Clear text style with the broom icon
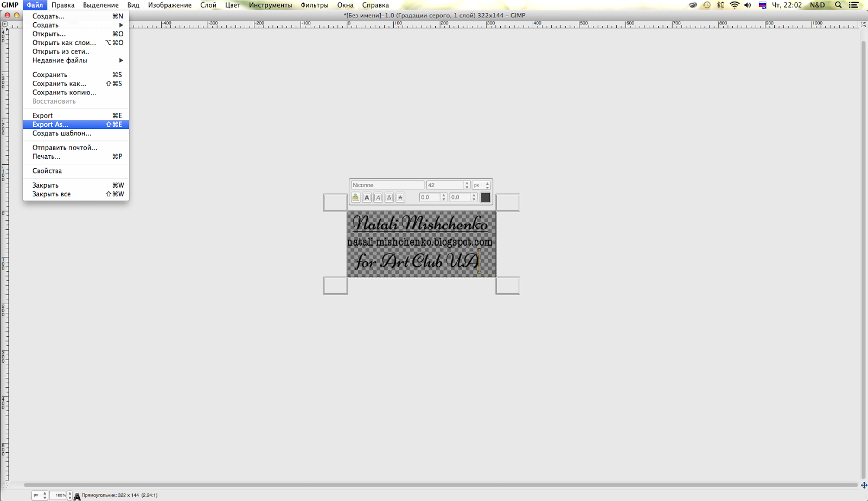Viewport: 868px width, 501px height. (355, 198)
